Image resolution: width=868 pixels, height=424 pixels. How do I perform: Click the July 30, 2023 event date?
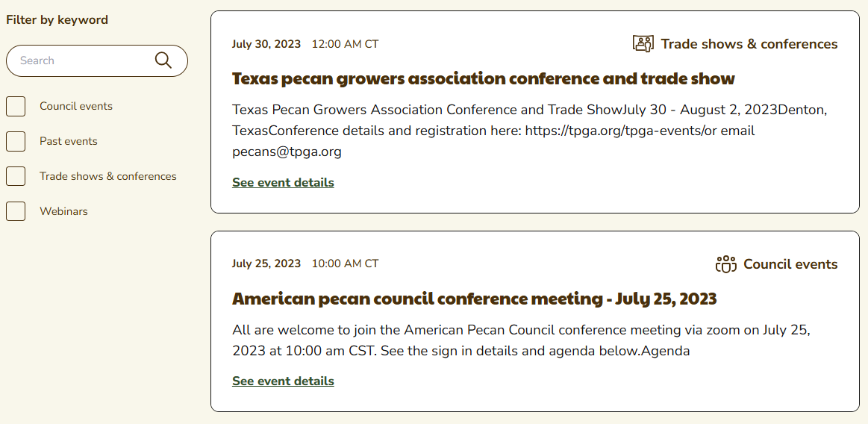266,44
